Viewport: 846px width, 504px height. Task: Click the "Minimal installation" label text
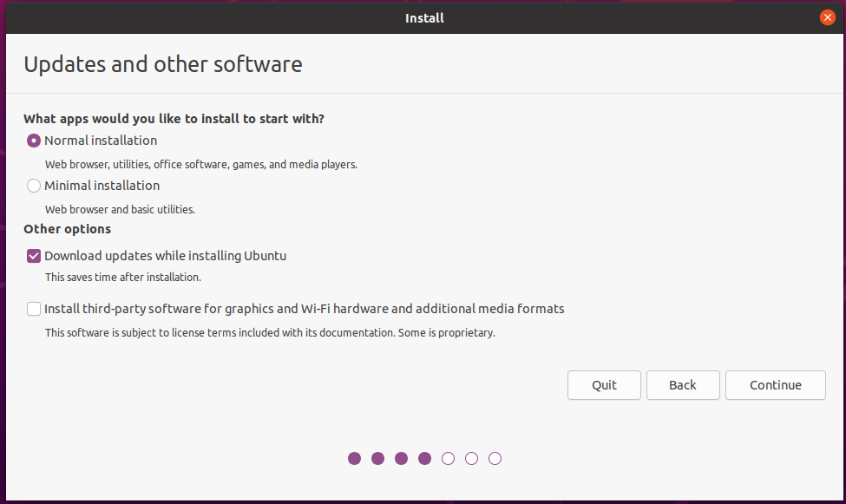pos(102,186)
